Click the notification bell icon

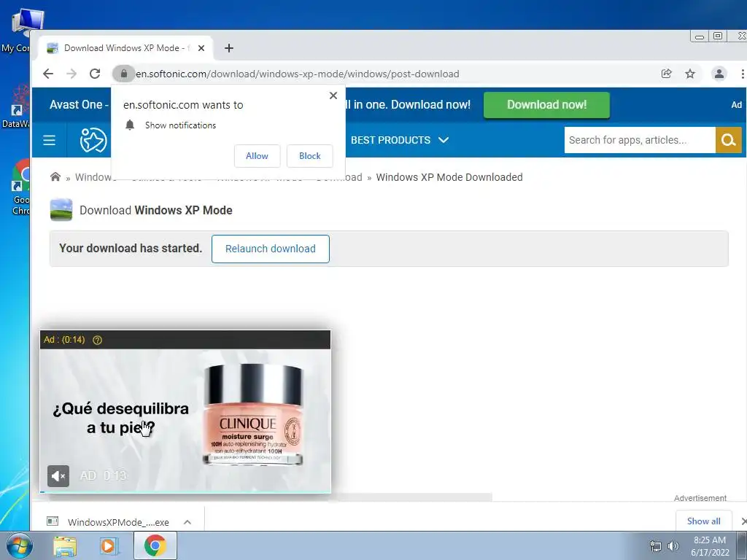[130, 125]
